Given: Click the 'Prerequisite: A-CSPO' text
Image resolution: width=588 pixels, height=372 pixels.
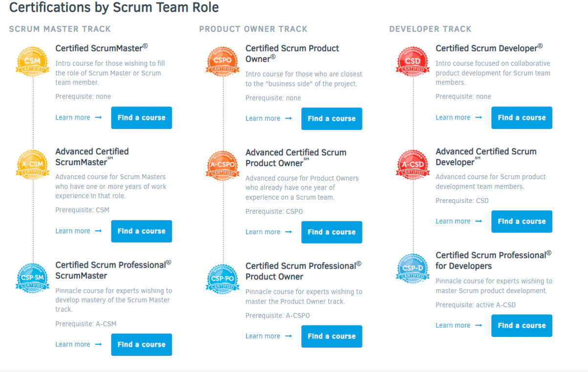Looking at the screenshot, I should pyautogui.click(x=277, y=315).
